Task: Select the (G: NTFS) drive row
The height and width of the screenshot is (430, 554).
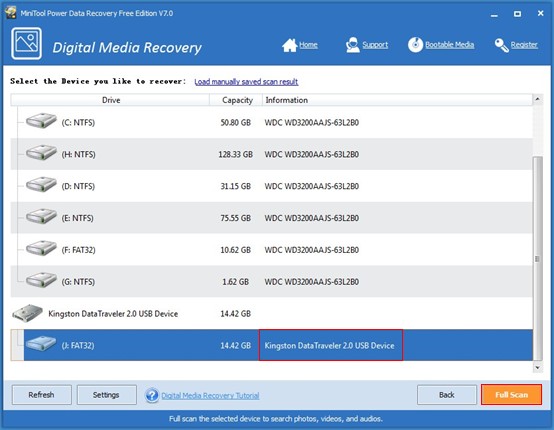Action: pos(271,281)
